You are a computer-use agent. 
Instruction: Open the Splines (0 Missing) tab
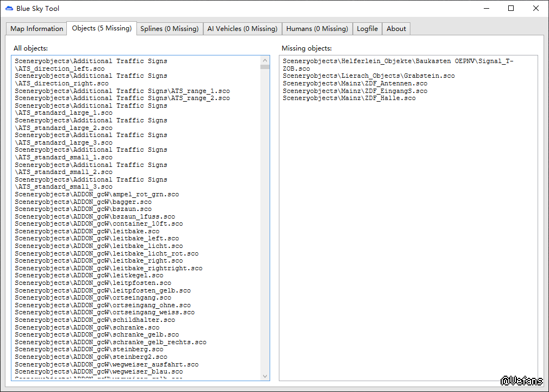point(170,29)
